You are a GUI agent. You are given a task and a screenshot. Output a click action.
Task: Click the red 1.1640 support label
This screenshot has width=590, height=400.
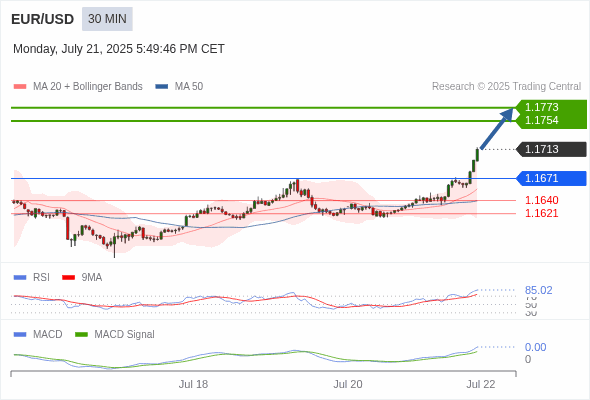[541, 200]
